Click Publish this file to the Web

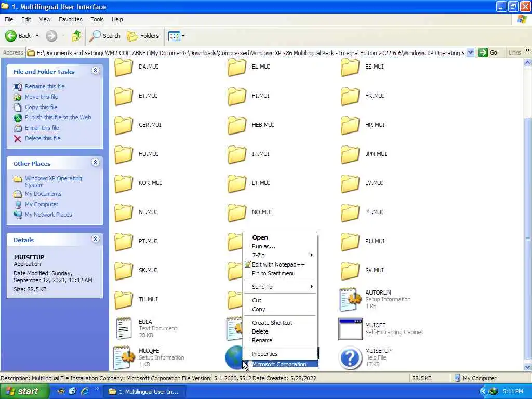tap(58, 117)
